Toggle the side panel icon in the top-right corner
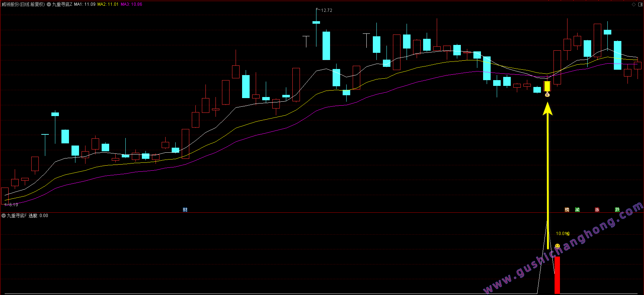Screen dimensions: 644x295 click(x=640, y=4)
